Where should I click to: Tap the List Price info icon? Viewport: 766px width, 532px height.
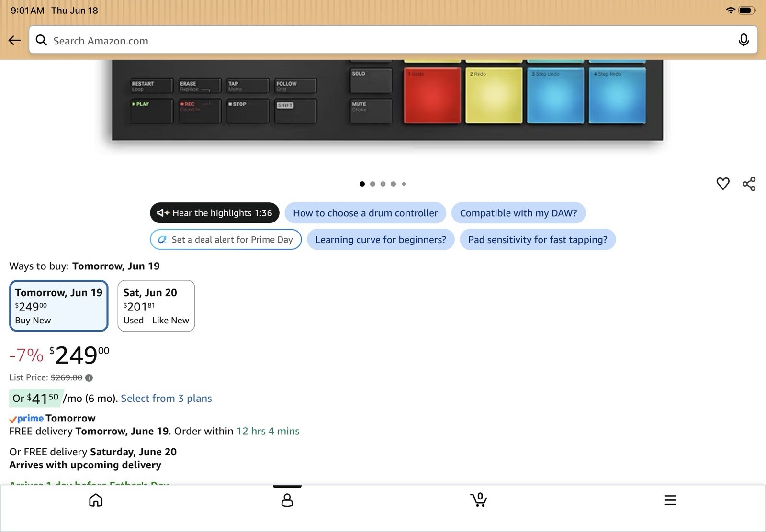[x=89, y=378]
